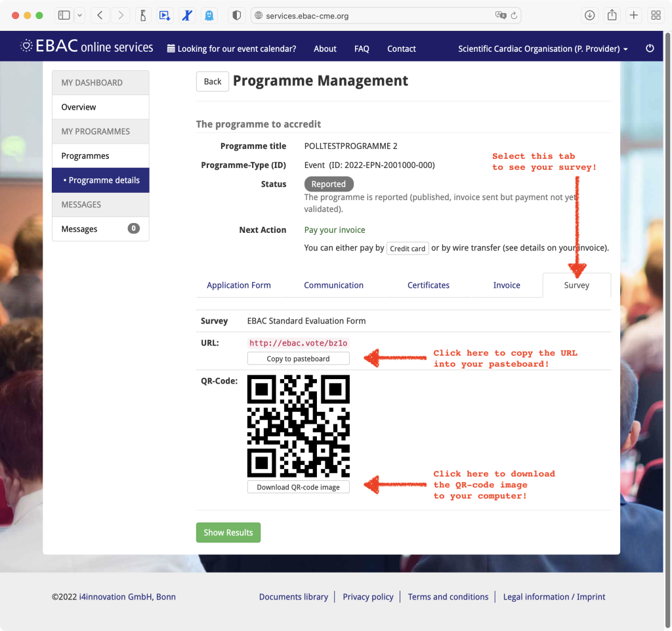Click the power/logout icon in the navigation bar
The height and width of the screenshot is (631, 672).
[x=650, y=48]
